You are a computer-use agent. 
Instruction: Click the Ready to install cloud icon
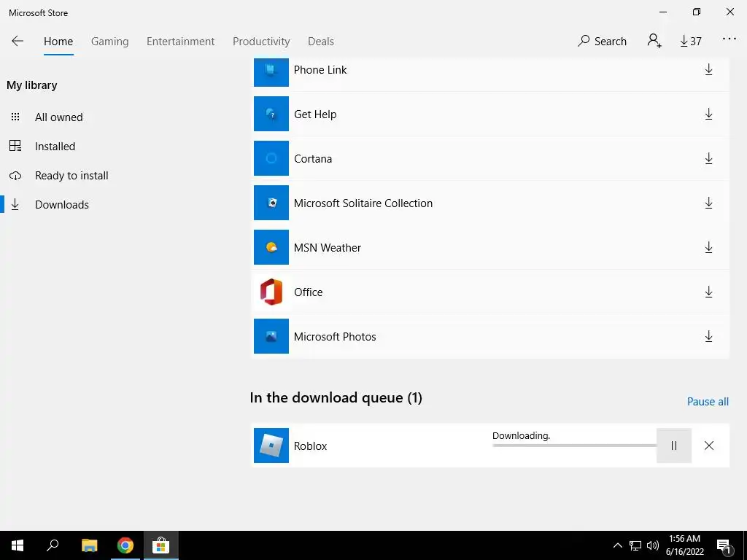(x=15, y=175)
